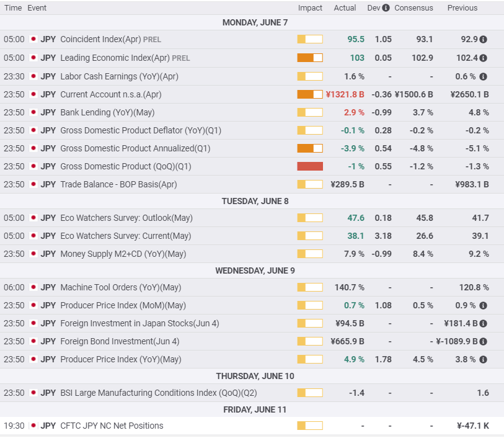Click the info icon beside the Dev header
504x438 pixels.
tap(386, 8)
